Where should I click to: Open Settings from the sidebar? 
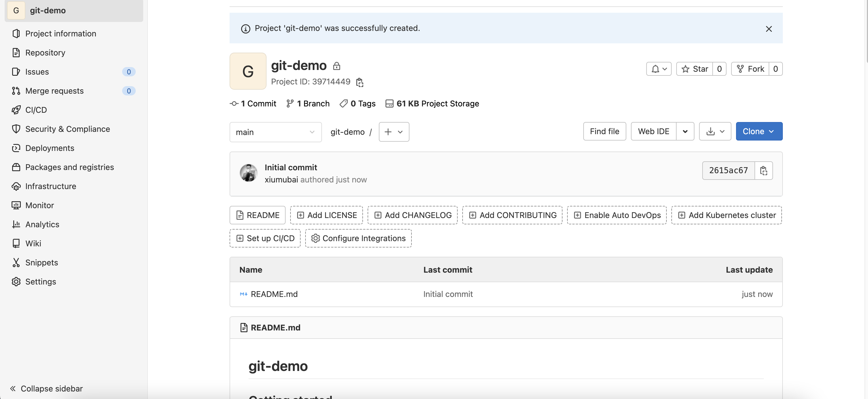coord(40,282)
